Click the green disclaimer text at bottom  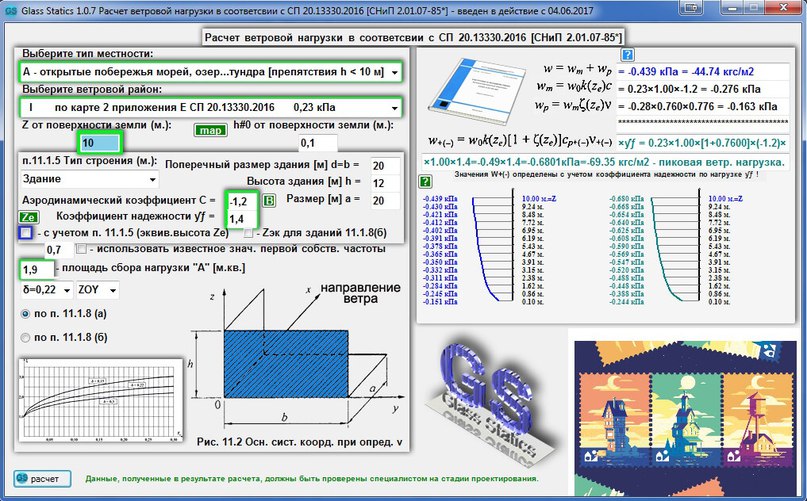(312, 478)
